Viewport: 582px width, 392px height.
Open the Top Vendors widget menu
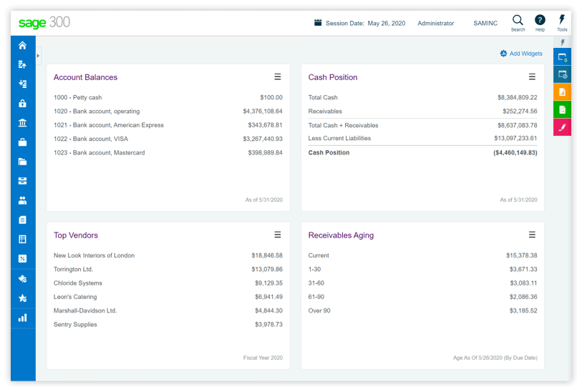tap(278, 235)
